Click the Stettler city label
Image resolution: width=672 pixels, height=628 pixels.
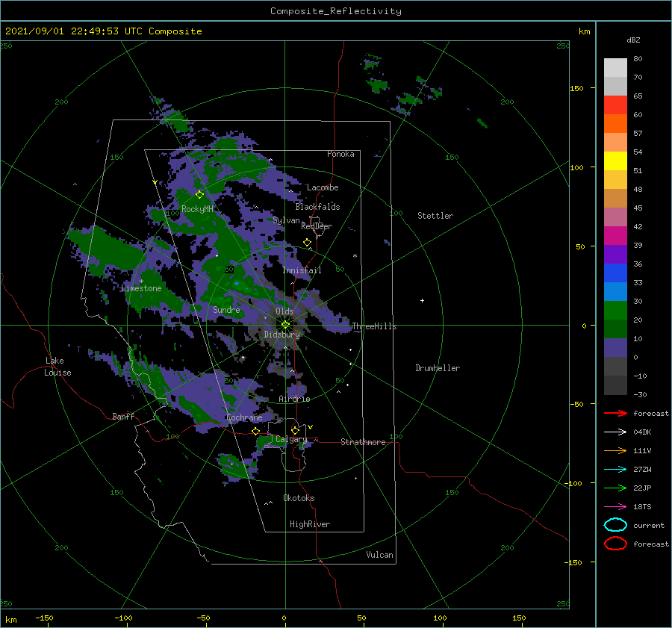tap(435, 216)
